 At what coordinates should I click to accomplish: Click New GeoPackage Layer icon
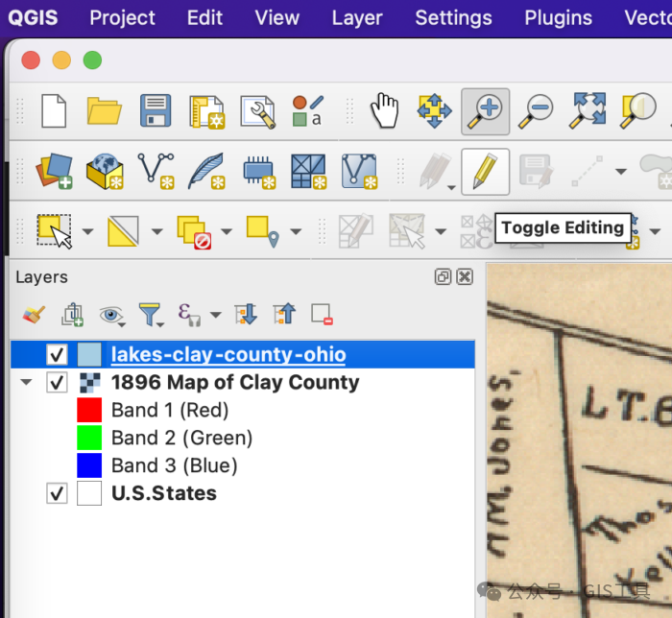pyautogui.click(x=105, y=172)
